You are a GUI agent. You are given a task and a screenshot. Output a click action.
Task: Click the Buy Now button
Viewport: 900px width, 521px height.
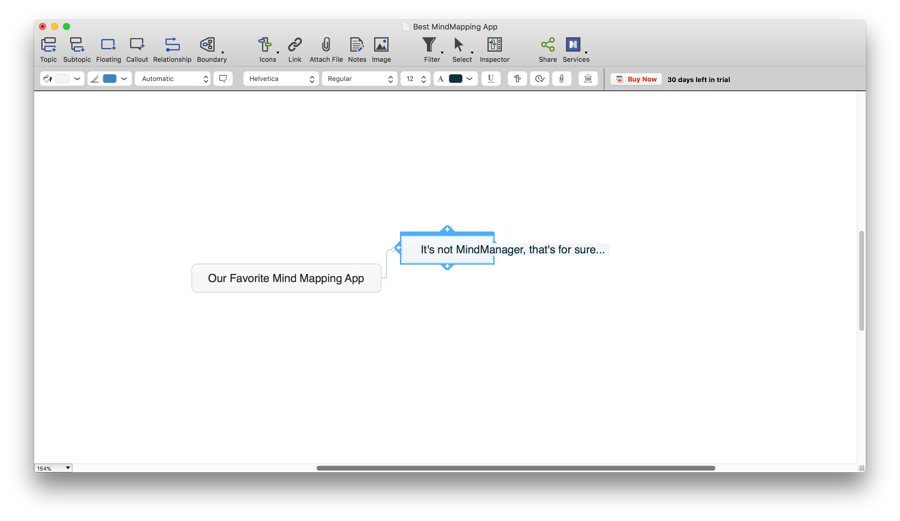[x=636, y=79]
